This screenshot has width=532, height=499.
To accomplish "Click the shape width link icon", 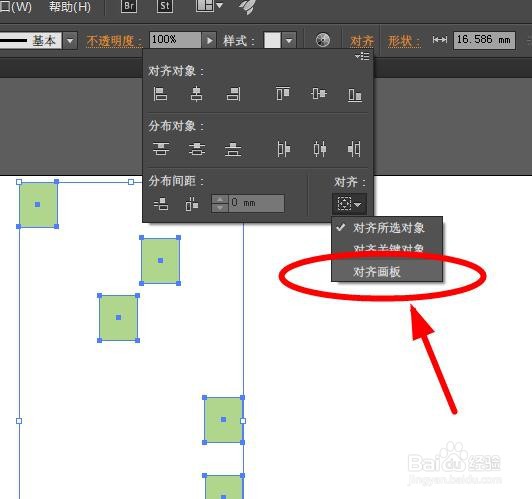I will tap(439, 40).
